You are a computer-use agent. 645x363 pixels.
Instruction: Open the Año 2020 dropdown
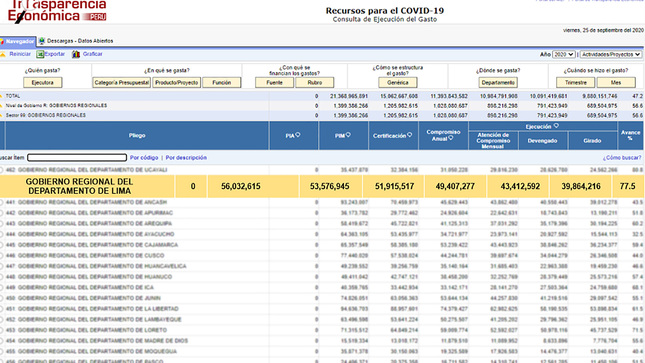[563, 54]
